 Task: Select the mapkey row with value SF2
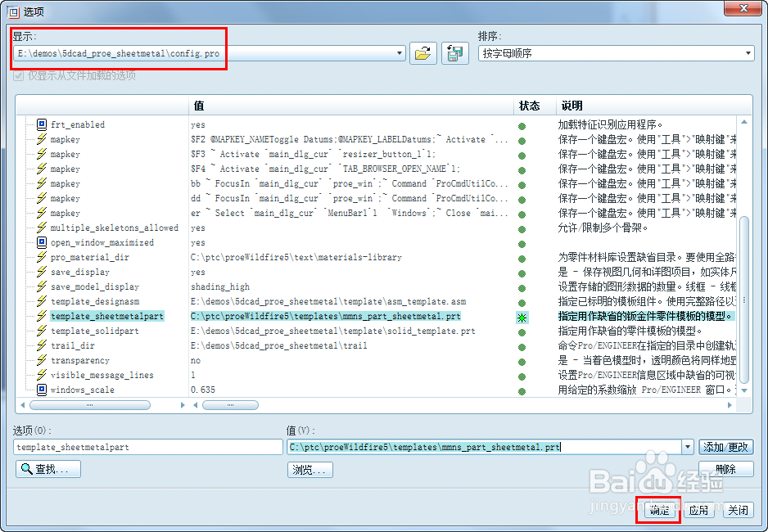pos(66,139)
